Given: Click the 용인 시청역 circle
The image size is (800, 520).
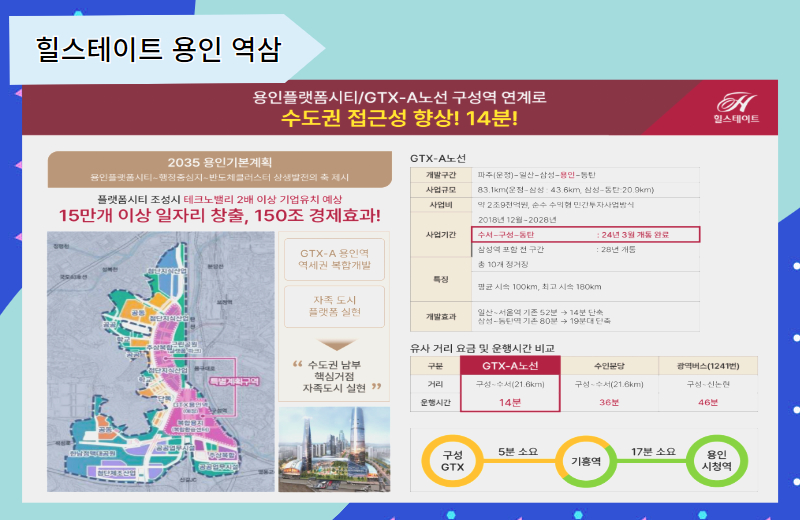Looking at the screenshot, I should pos(717,460).
